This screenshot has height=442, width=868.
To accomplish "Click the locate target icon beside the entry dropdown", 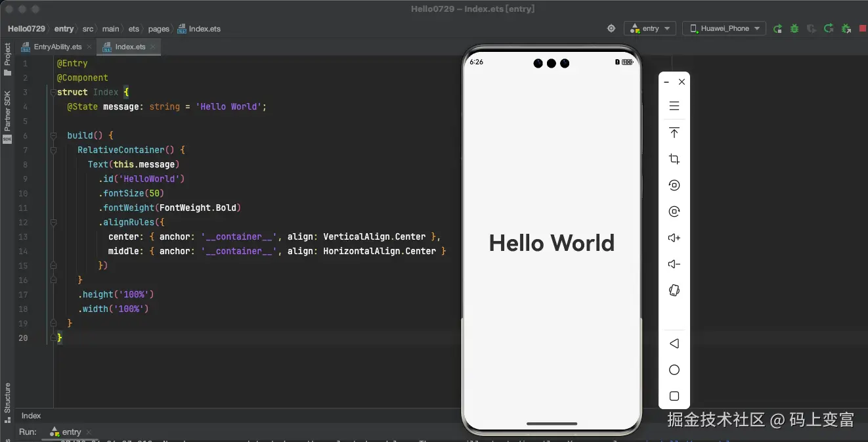I will [611, 28].
